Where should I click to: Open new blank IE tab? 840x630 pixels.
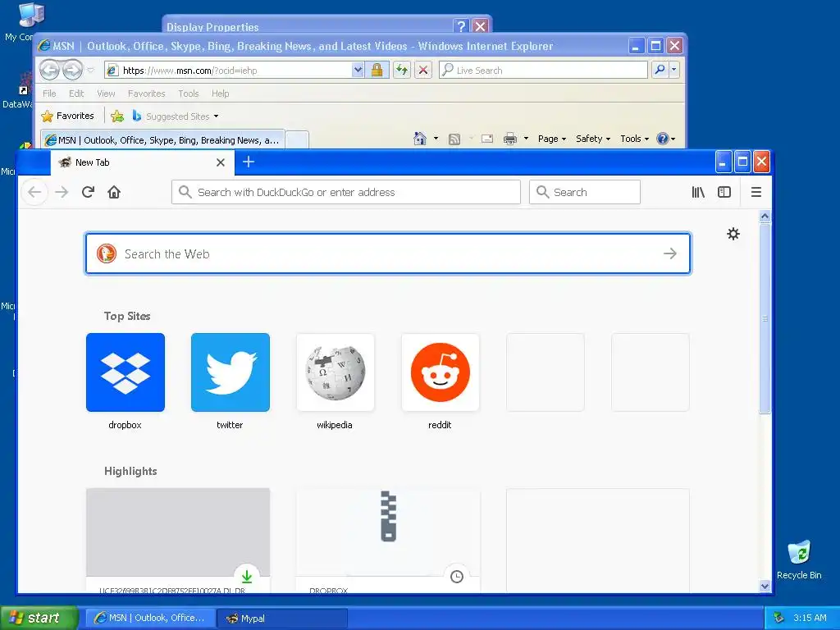tap(297, 139)
